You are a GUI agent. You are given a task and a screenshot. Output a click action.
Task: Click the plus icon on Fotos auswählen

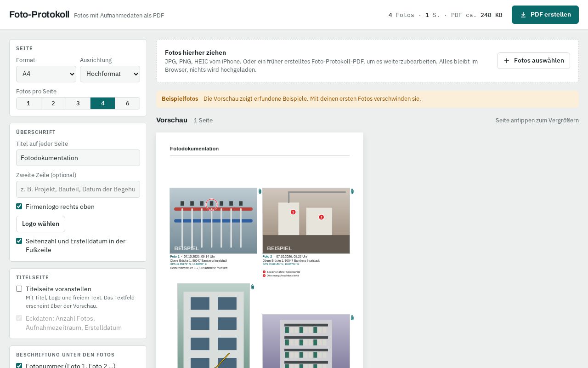(x=507, y=61)
